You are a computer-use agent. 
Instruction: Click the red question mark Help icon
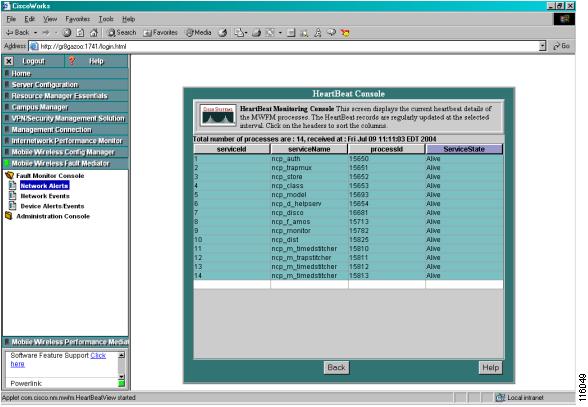(72, 60)
